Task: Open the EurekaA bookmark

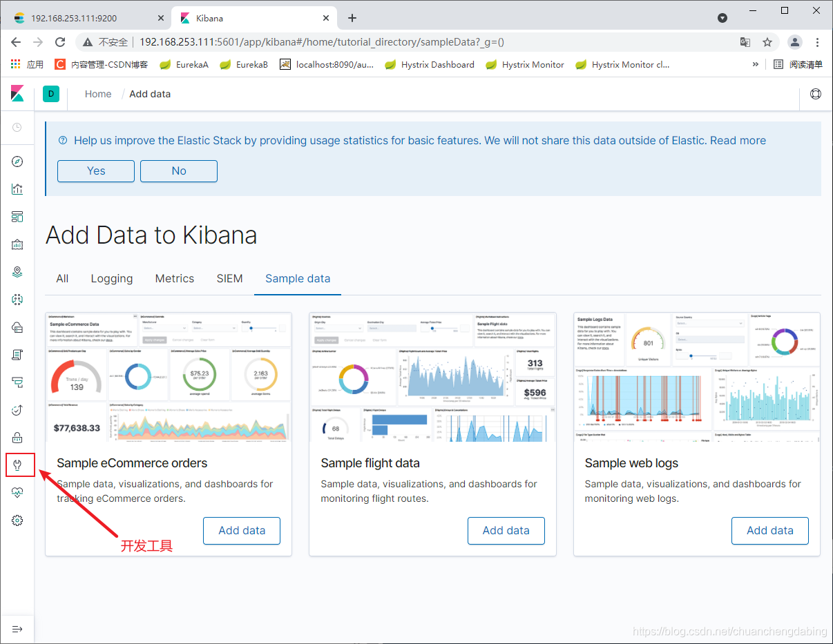Action: click(x=184, y=64)
